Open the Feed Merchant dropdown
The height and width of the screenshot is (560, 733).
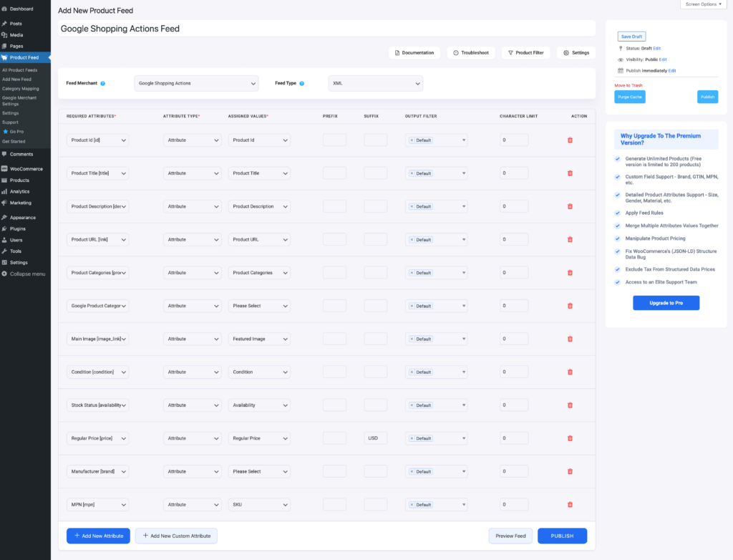(196, 83)
